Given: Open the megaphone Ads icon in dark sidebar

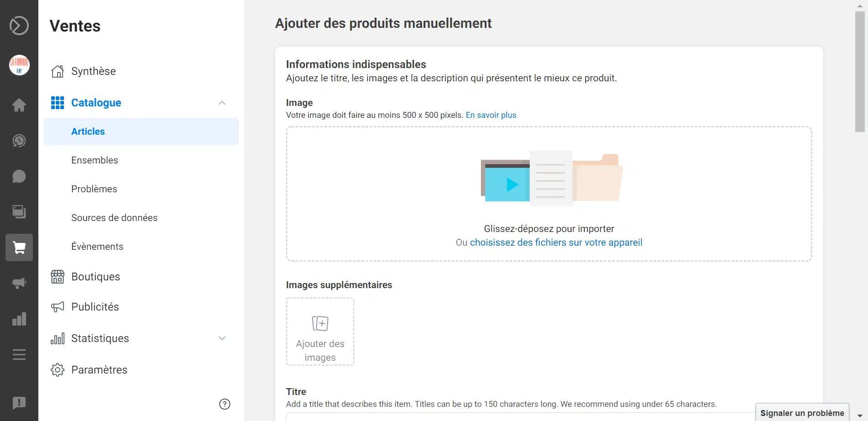Looking at the screenshot, I should (19, 283).
